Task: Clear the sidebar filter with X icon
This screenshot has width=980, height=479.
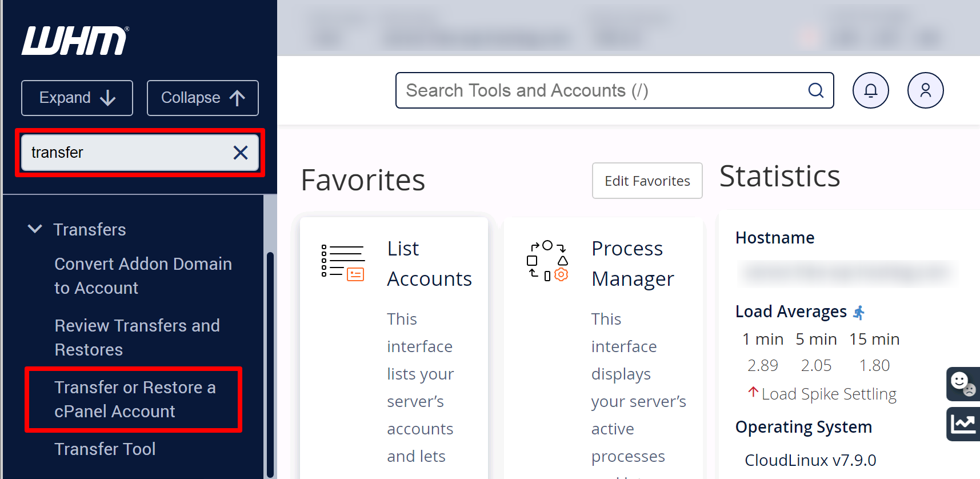Action: (241, 153)
